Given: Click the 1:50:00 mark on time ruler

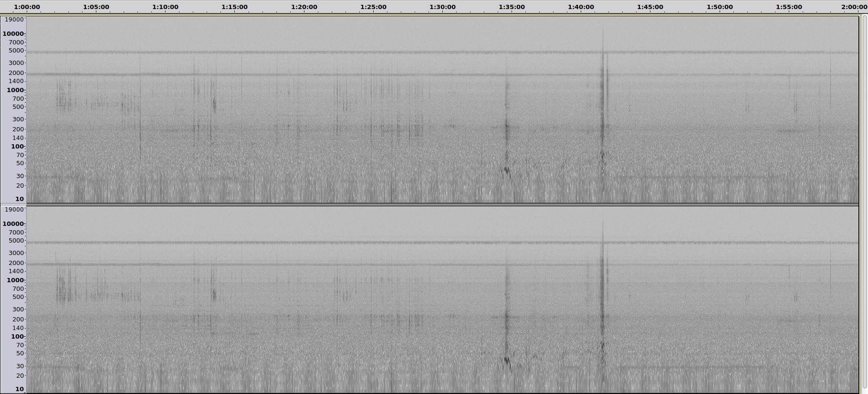Looking at the screenshot, I should click(720, 7).
